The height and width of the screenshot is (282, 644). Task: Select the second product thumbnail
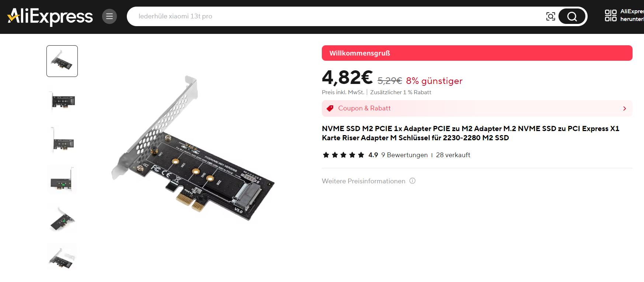(62, 101)
